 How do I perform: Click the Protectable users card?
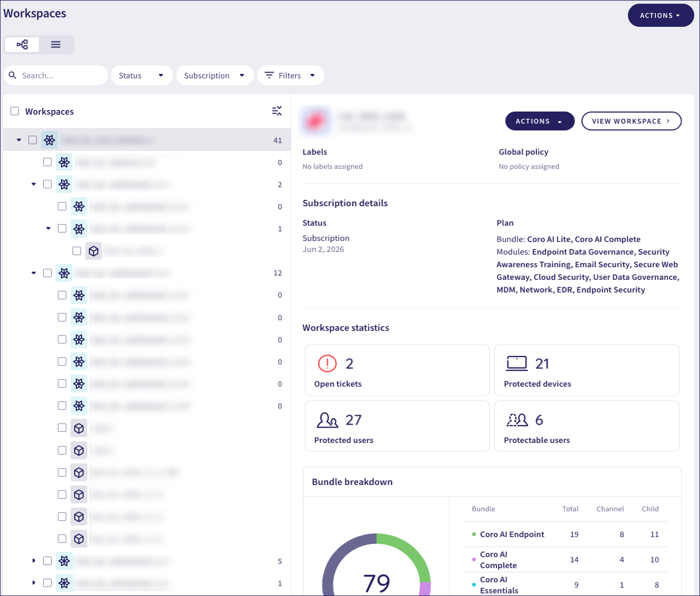click(587, 426)
